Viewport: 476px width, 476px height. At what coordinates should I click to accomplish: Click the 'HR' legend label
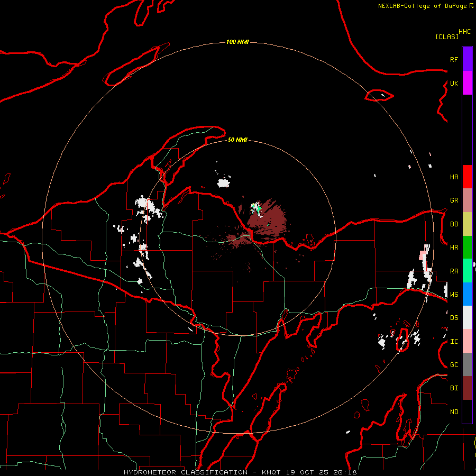(x=454, y=248)
